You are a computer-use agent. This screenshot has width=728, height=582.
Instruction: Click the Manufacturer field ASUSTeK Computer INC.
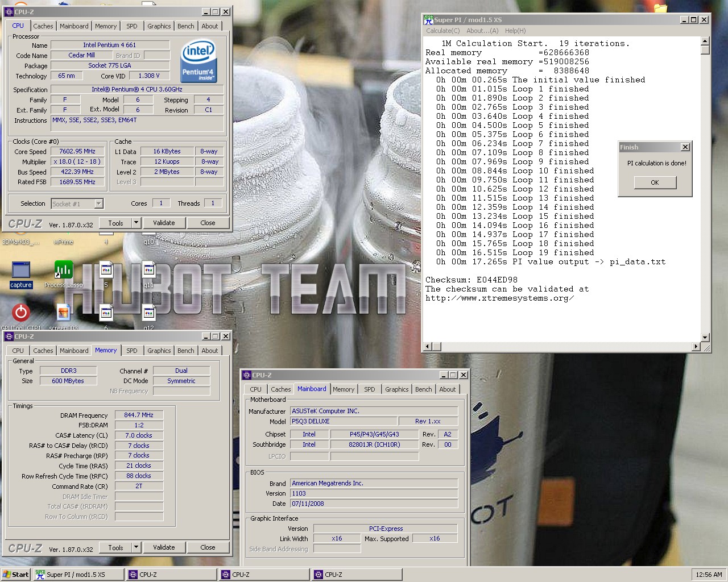(374, 411)
